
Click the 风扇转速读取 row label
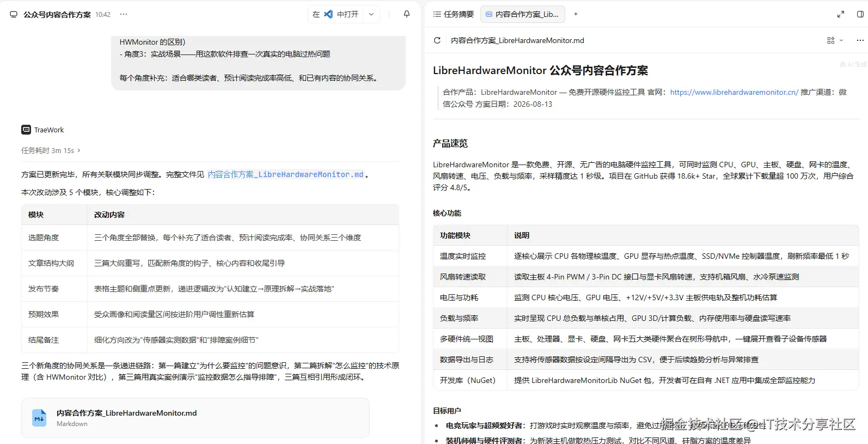click(463, 277)
